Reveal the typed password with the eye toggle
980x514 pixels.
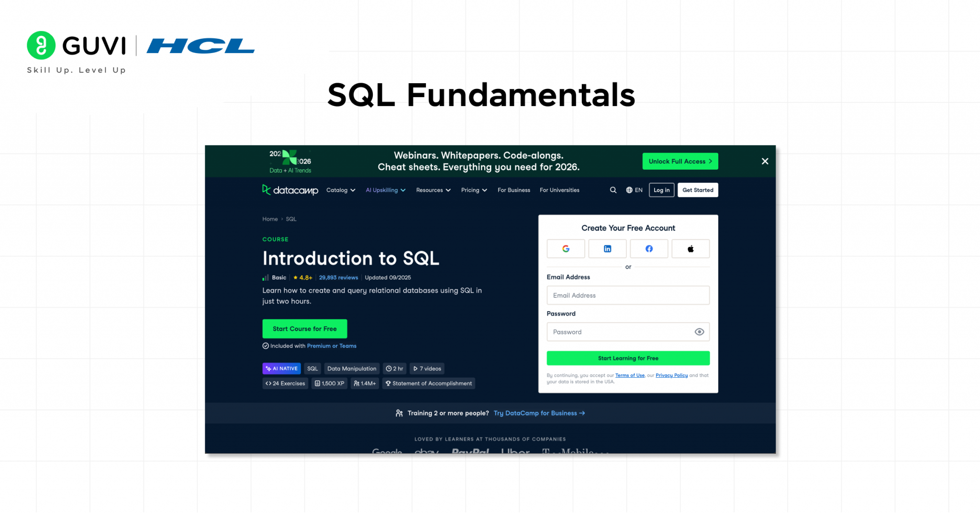[699, 331]
